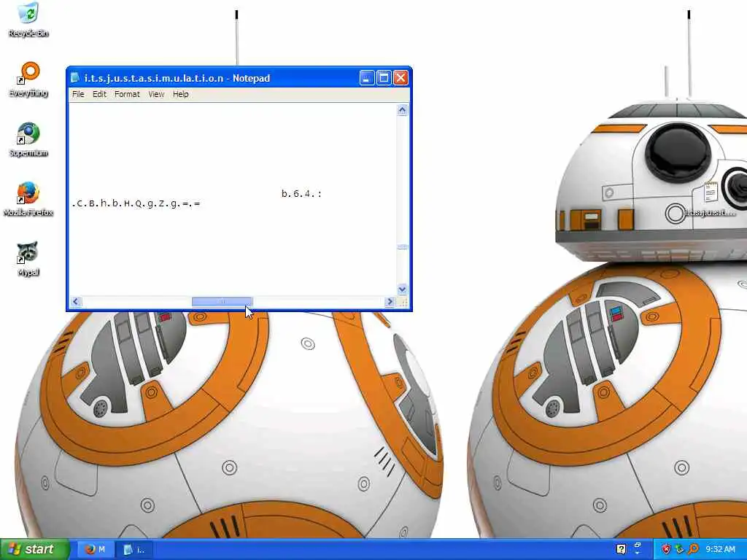
Task: Click the Notepad window resize grip
Action: point(403,302)
